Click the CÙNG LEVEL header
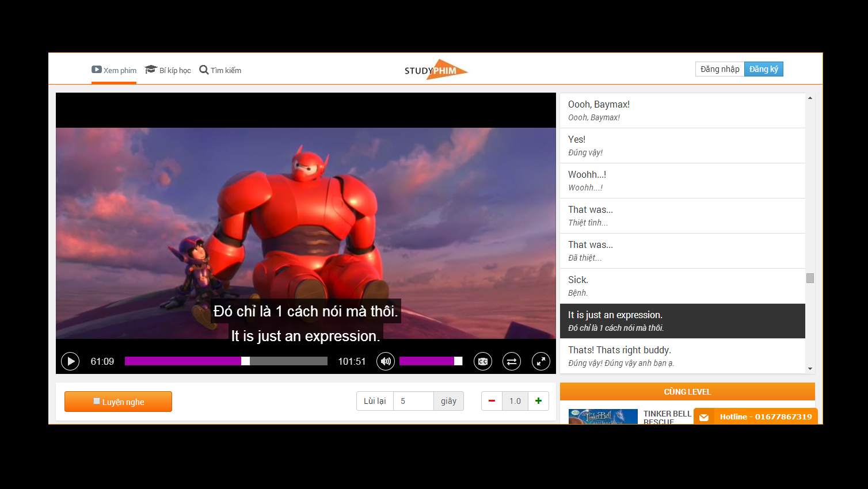This screenshot has height=489, width=868. 687,392
